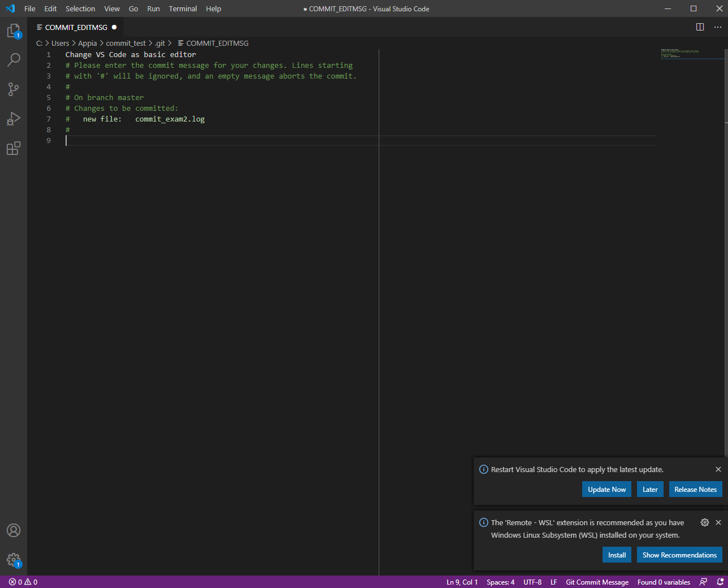Screen dimensions: 728x588
Task: Click the info icon on WSL notification
Action: click(x=484, y=522)
